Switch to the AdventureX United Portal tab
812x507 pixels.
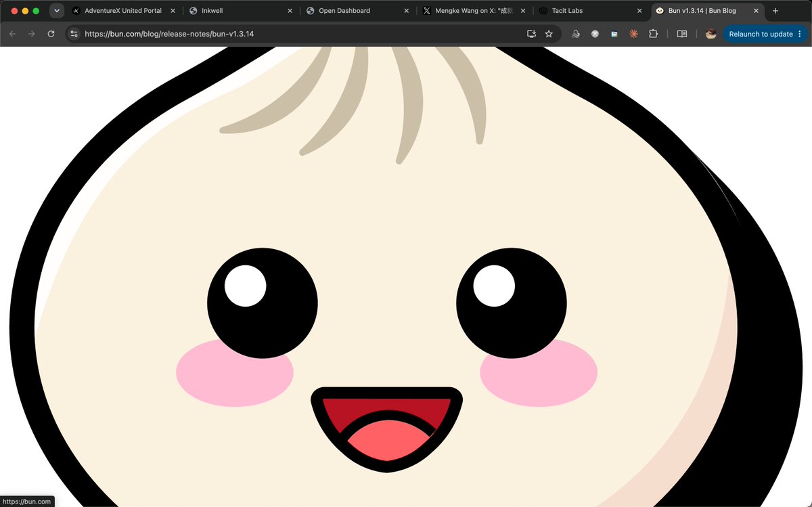click(123, 11)
